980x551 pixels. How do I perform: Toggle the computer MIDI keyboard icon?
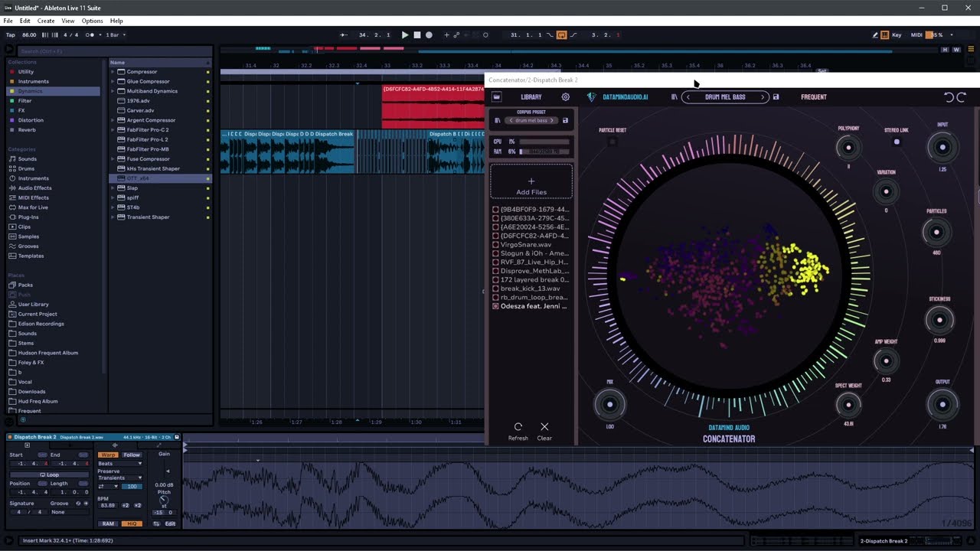885,35
